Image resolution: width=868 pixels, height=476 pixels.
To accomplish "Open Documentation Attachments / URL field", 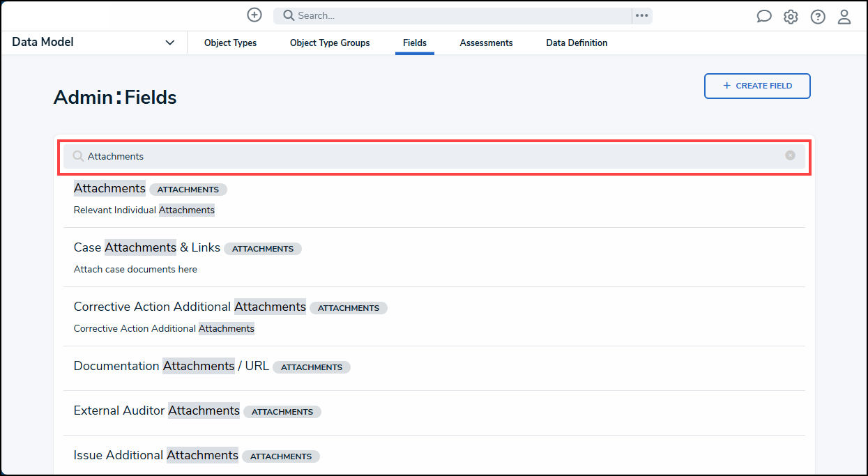I will pyautogui.click(x=171, y=366).
